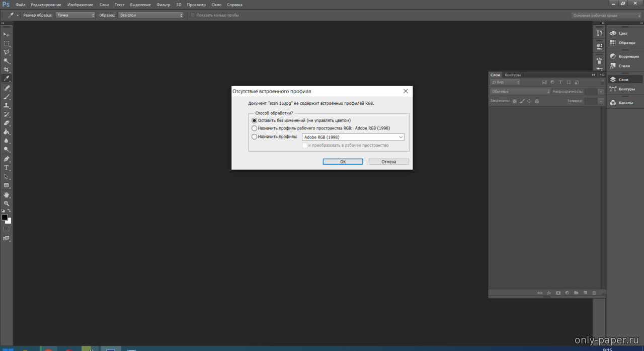
Task: Toggle Quick Mask mode icon
Action: tap(7, 229)
